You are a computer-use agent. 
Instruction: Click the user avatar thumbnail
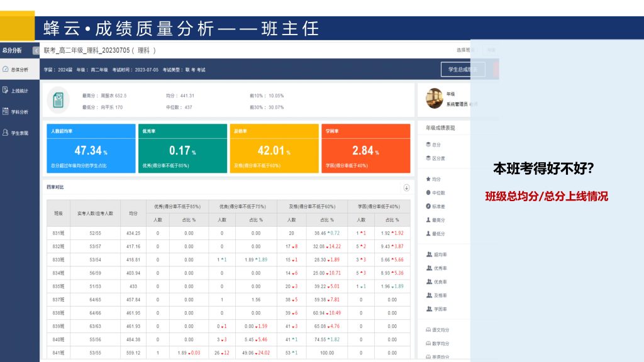(434, 98)
